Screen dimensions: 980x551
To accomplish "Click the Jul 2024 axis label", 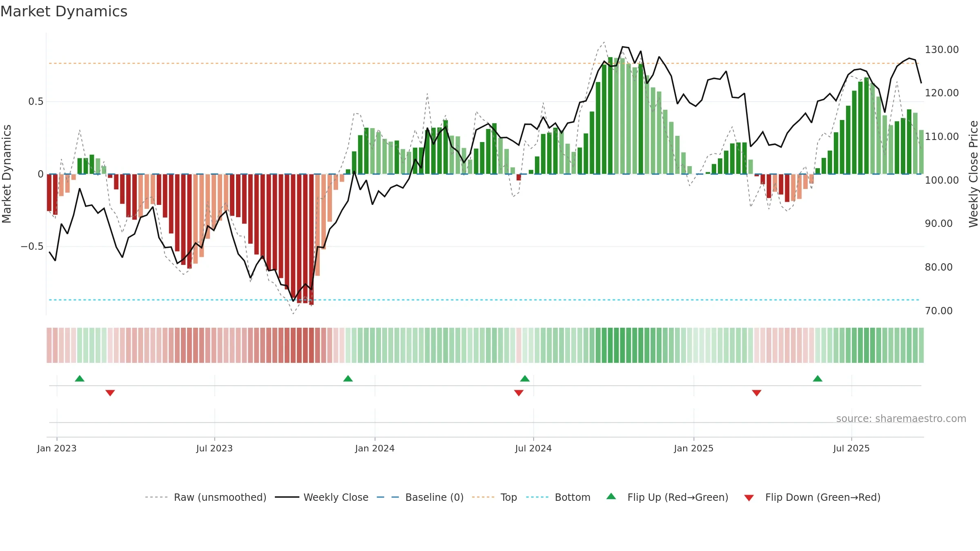I will [x=533, y=448].
